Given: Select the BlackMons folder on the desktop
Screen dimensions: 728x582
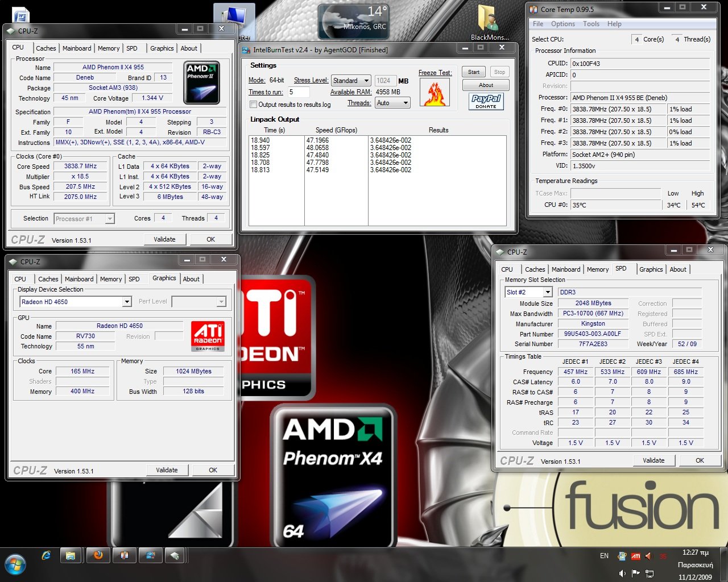Looking at the screenshot, I should 489,23.
